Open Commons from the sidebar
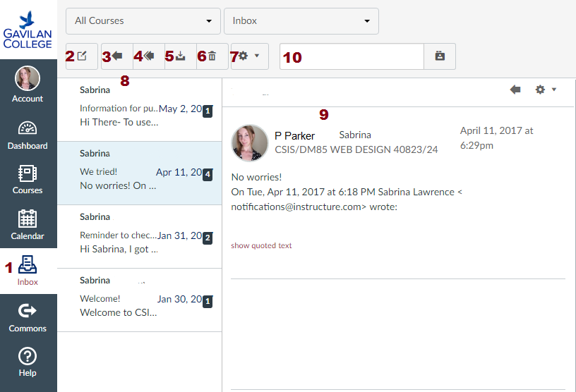 28,317
